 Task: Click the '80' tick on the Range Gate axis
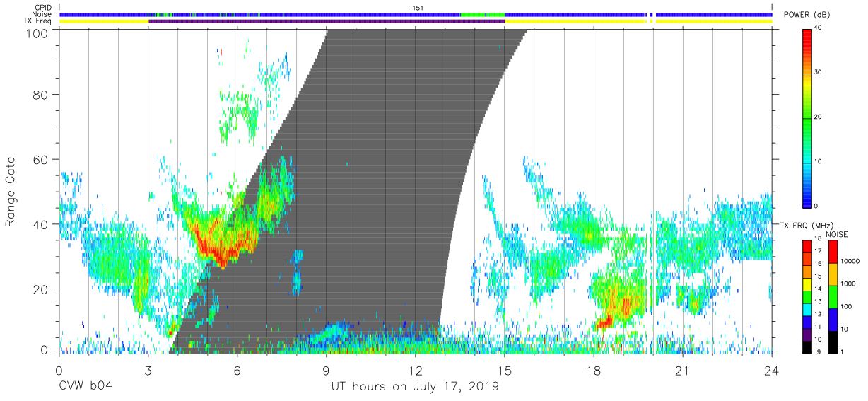coord(41,94)
